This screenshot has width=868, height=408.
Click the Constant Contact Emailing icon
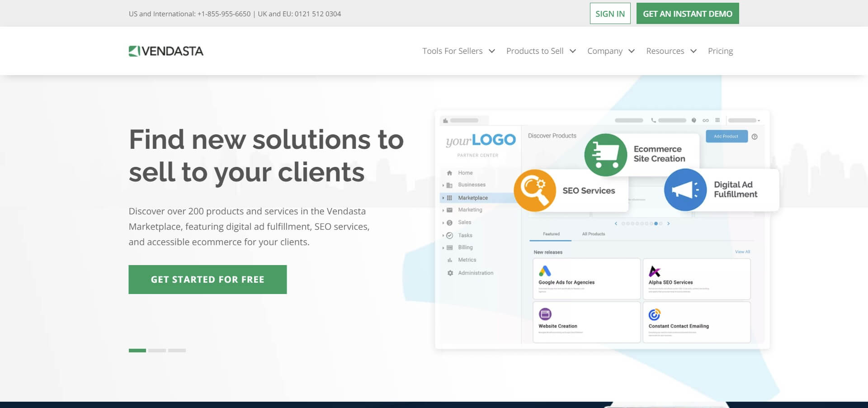[655, 314]
